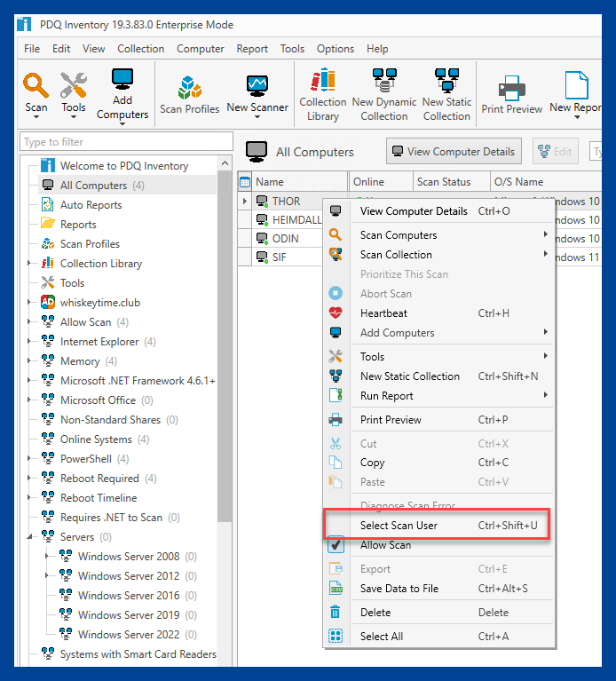The width and height of the screenshot is (616, 681).
Task: Open the Add Computers toolbar dropdown arrow
Action: (x=122, y=123)
